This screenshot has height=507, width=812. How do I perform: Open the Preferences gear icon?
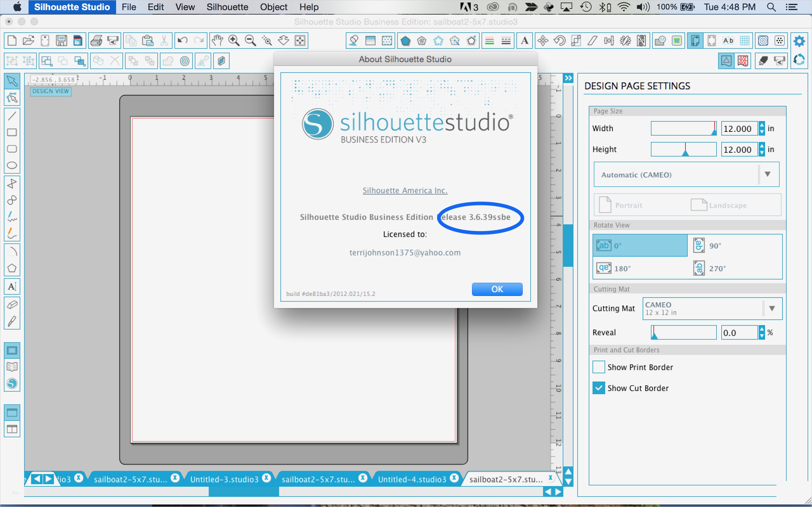(799, 41)
